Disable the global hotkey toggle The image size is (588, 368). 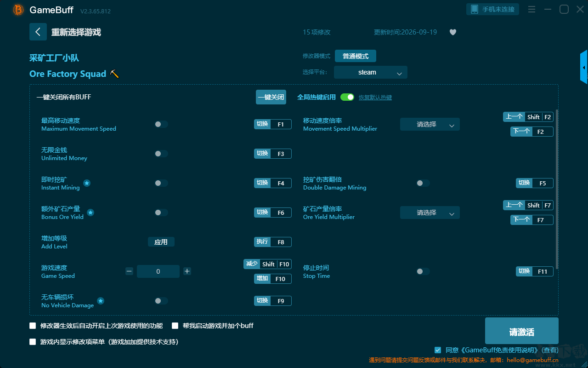347,97
